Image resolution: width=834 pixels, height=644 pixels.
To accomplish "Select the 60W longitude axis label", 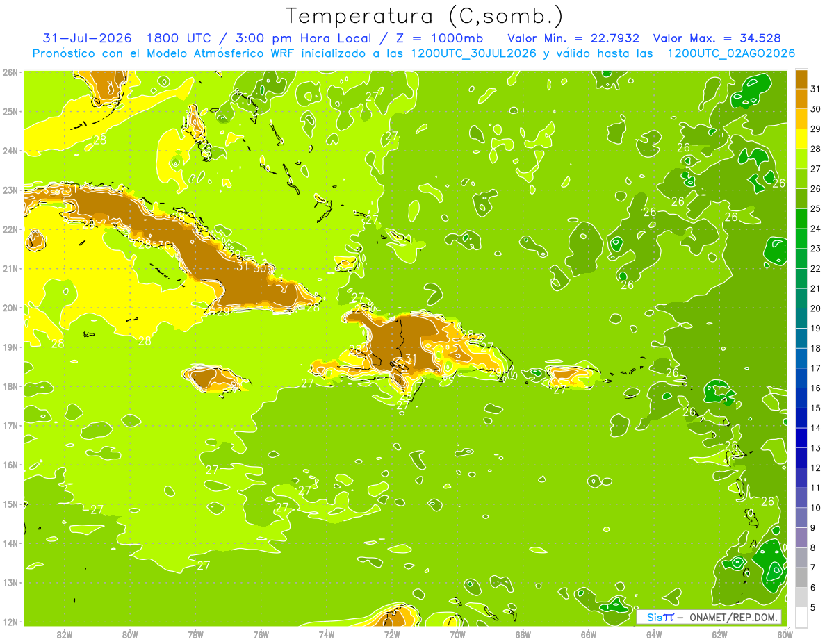I will click(x=785, y=635).
